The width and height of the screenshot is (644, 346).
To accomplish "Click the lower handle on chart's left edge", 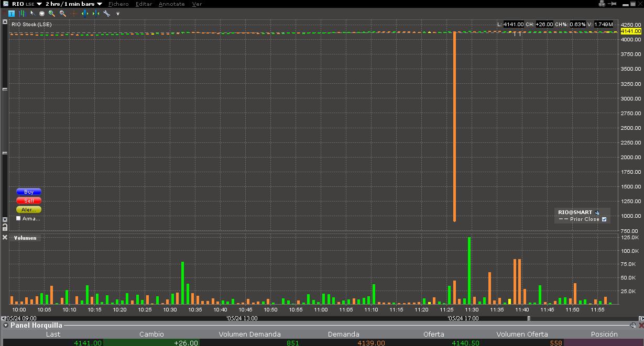I will click(x=5, y=153).
